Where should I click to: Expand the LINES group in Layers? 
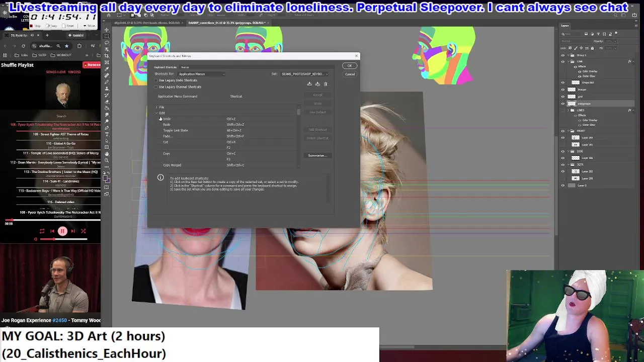[x=568, y=110]
